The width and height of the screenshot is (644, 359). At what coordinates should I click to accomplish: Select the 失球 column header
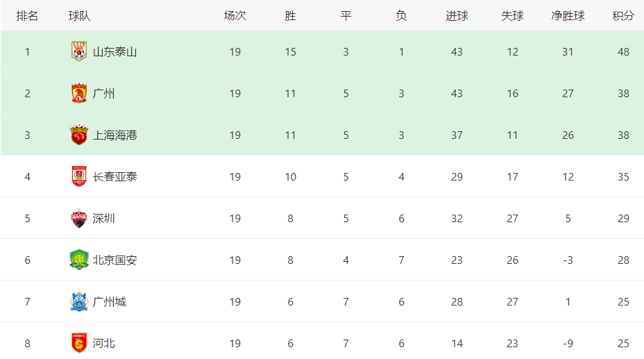[x=512, y=15]
